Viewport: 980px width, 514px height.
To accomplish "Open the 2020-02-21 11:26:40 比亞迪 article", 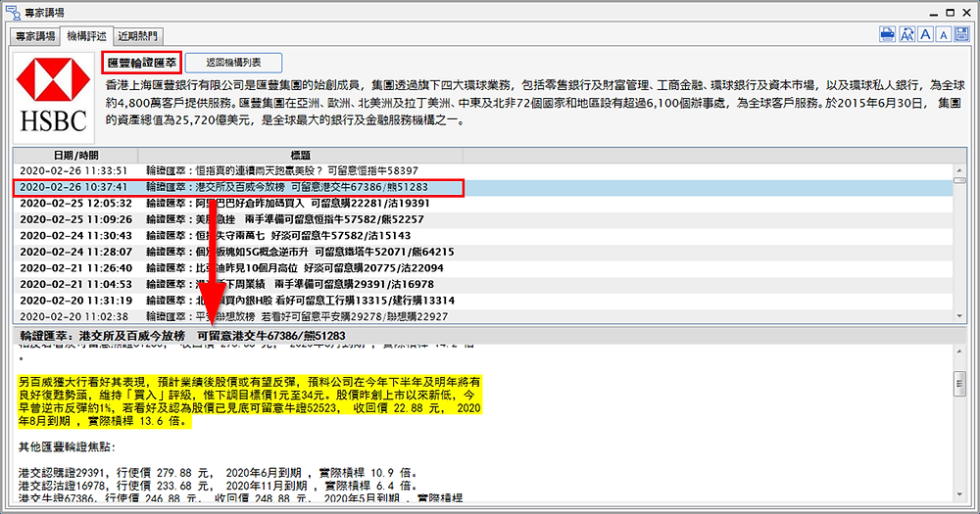I will 483,268.
